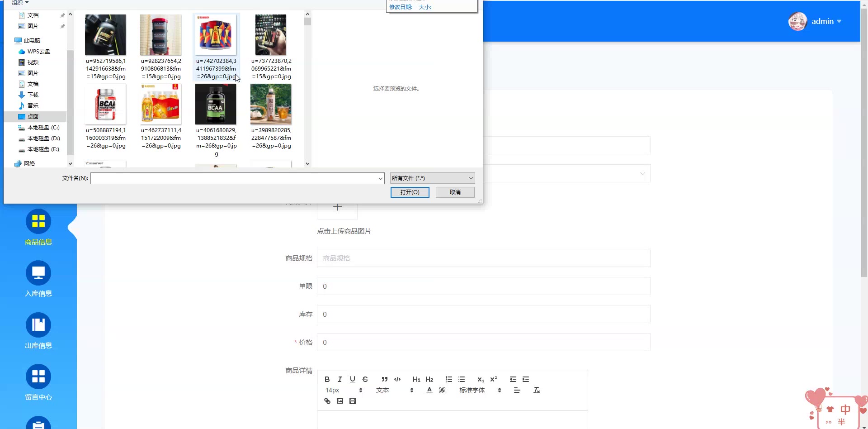Focus the 商品规格 input field
Image resolution: width=868 pixels, height=429 pixels.
[484, 258]
